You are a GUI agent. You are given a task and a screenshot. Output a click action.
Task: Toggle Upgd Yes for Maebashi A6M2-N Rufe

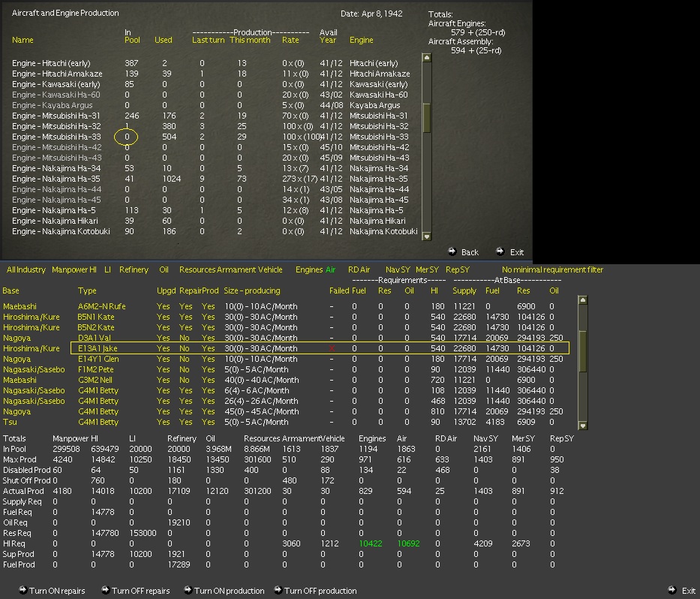pos(163,306)
